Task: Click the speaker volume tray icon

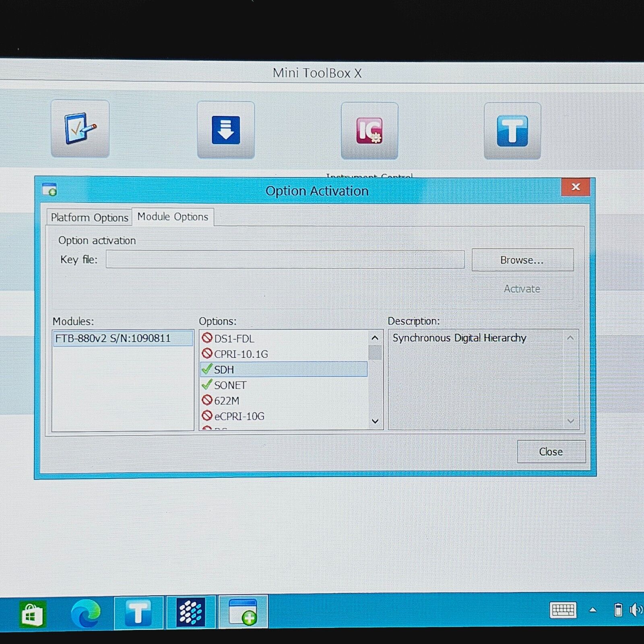Action: click(636, 610)
